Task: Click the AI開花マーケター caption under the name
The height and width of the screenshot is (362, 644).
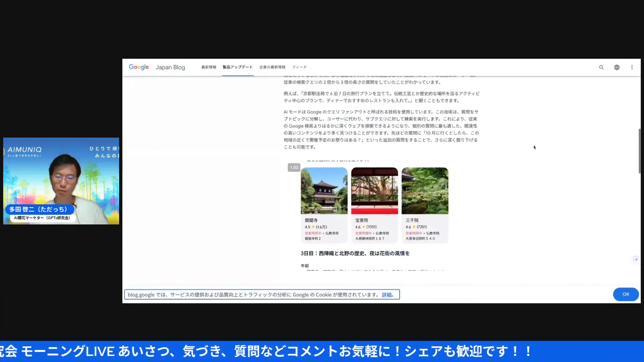Action: pos(42,218)
